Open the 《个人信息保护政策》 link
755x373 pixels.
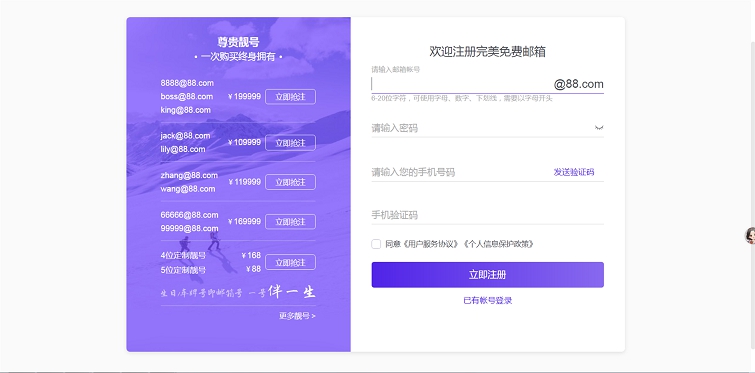499,244
